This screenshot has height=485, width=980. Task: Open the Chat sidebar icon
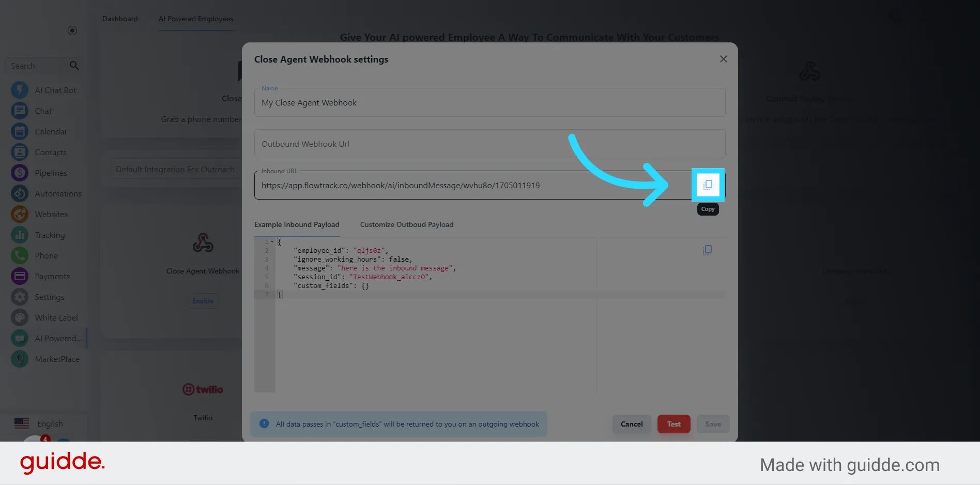[20, 111]
